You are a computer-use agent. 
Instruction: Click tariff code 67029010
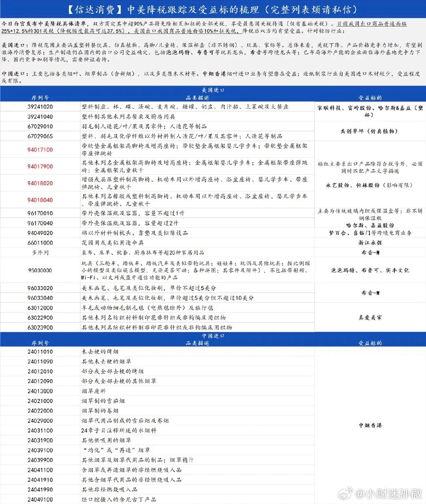click(40, 126)
